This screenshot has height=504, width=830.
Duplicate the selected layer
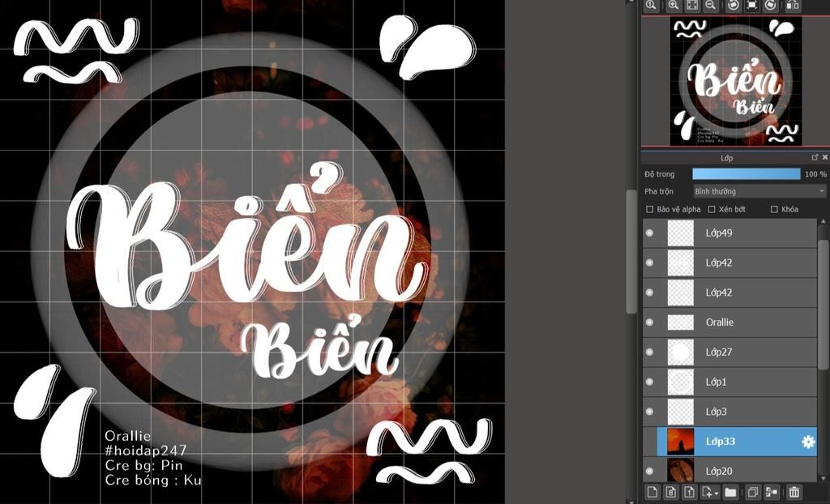(753, 492)
